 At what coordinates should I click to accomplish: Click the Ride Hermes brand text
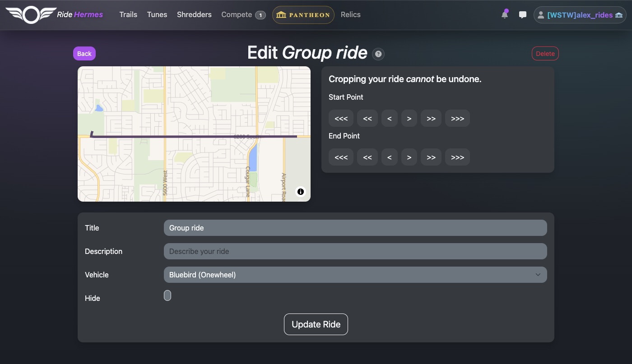[80, 14]
